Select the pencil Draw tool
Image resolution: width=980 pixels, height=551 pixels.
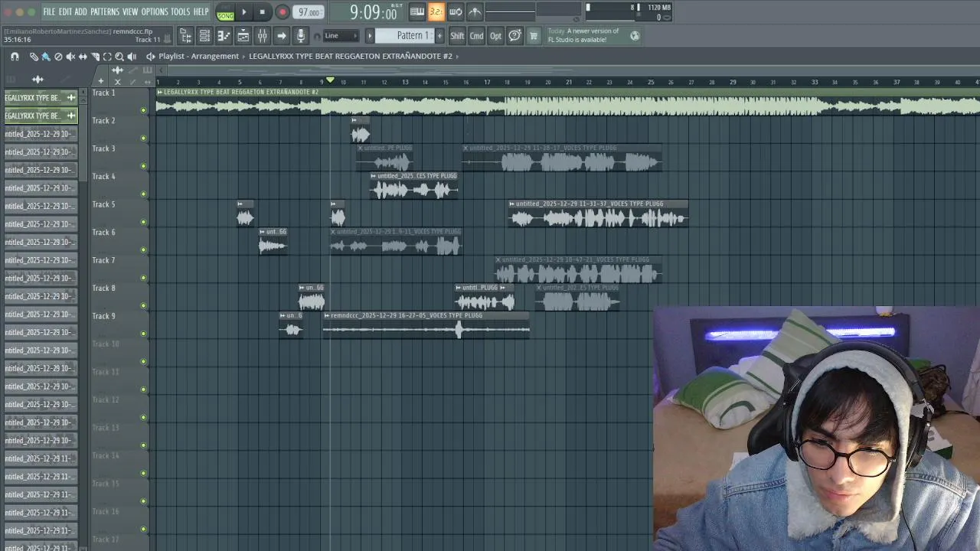point(34,57)
